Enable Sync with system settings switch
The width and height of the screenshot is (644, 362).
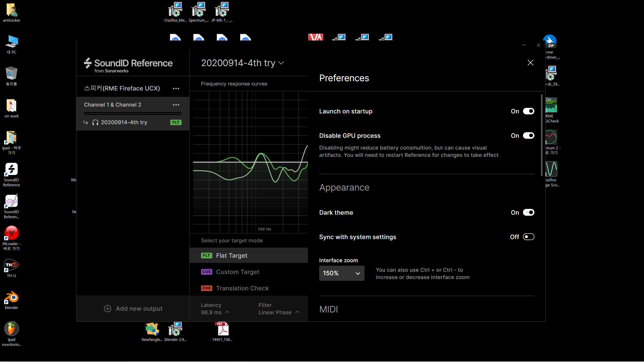pyautogui.click(x=529, y=237)
